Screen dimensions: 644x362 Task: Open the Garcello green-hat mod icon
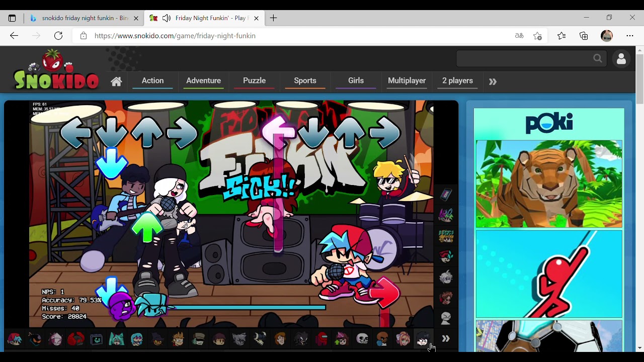198,339
